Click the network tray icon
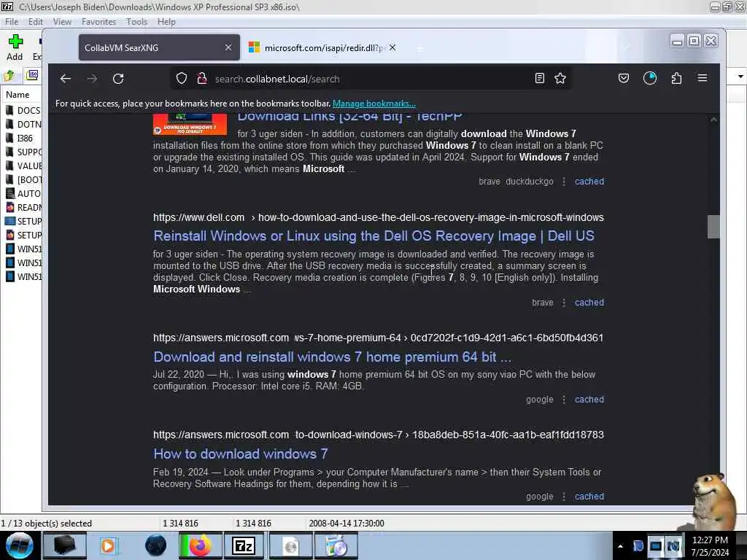747x560 pixels. (656, 545)
